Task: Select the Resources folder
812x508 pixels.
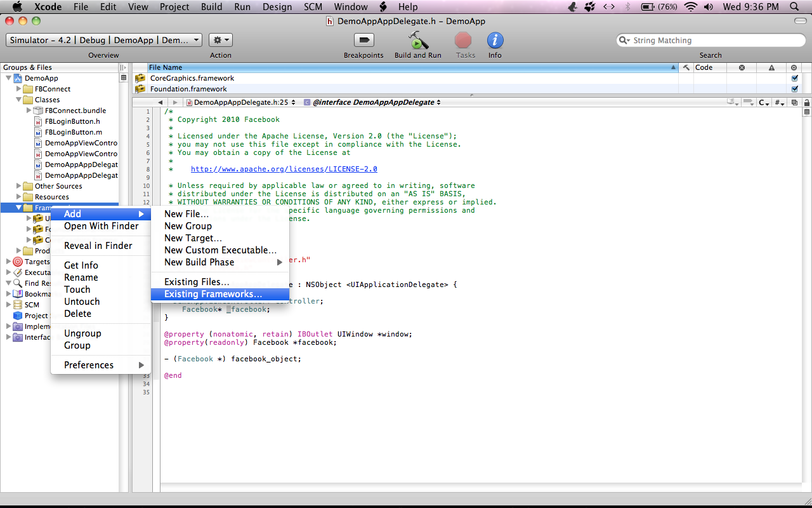Action: pyautogui.click(x=52, y=197)
